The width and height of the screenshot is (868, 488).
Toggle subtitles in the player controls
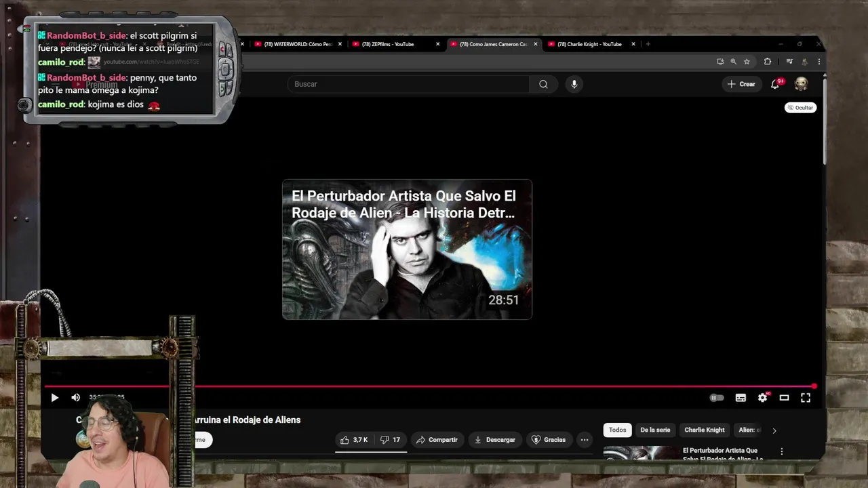coord(741,398)
